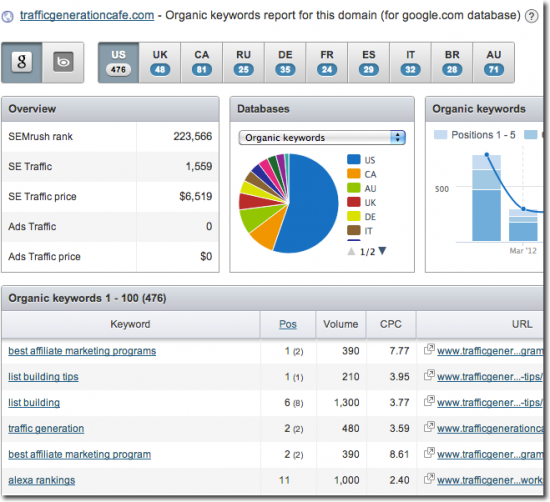Select the UK database tab
Viewport: 550px width, 502px height.
pos(160,62)
